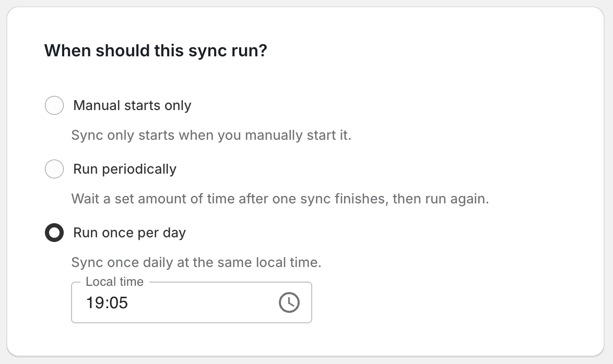Screen dimensions: 613x364
Task: Choose the Run periodically option
Action: pos(54,169)
